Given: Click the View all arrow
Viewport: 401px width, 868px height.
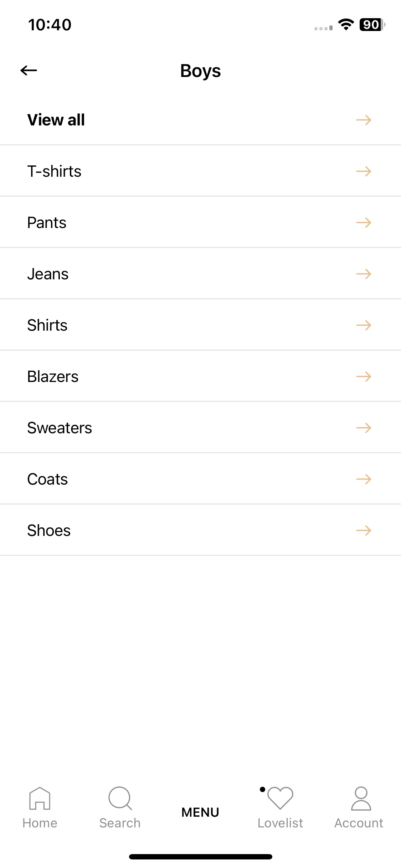Looking at the screenshot, I should point(364,120).
